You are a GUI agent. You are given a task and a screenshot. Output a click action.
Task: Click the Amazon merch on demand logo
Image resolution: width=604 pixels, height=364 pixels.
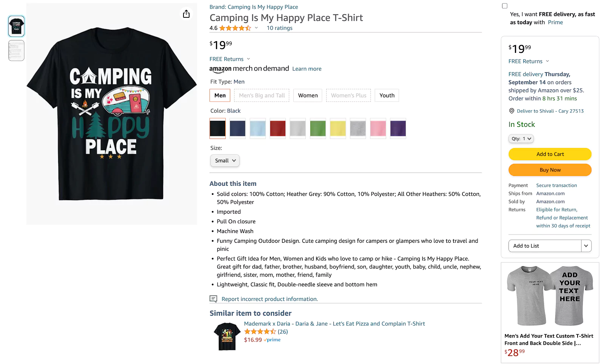click(x=249, y=69)
